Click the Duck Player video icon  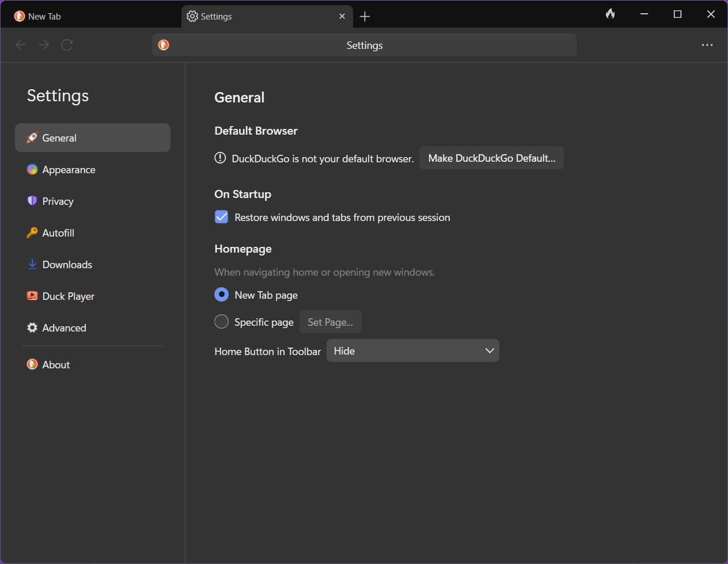click(x=32, y=296)
